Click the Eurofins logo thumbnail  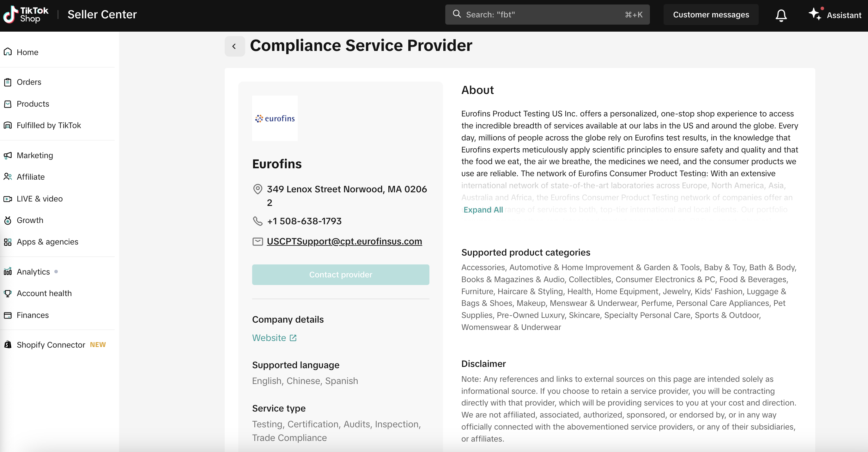point(275,118)
